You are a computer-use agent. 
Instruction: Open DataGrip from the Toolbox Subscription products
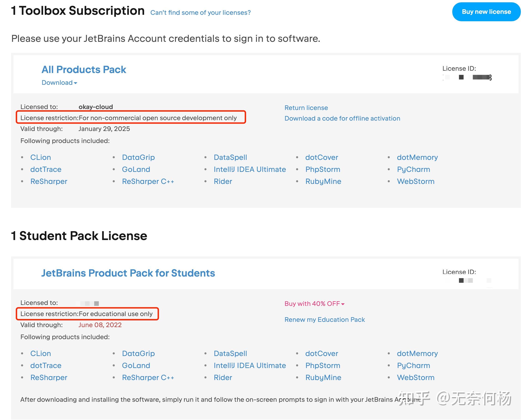139,157
